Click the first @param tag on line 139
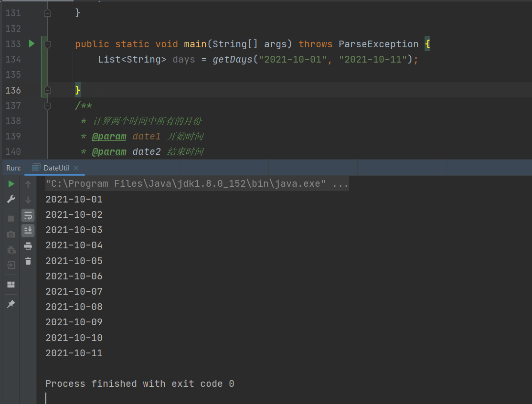The width and height of the screenshot is (532, 404). tap(109, 137)
